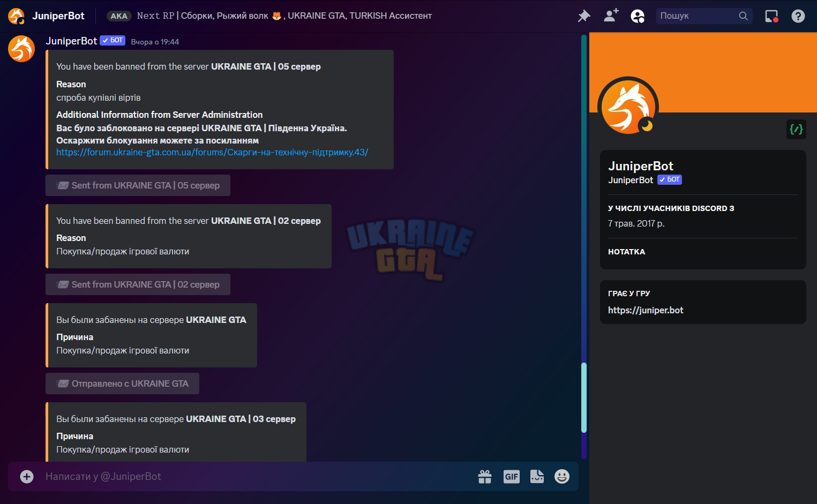
Task: Click Sent from UKRAINE GTA | 02 сервер
Action: [138, 284]
